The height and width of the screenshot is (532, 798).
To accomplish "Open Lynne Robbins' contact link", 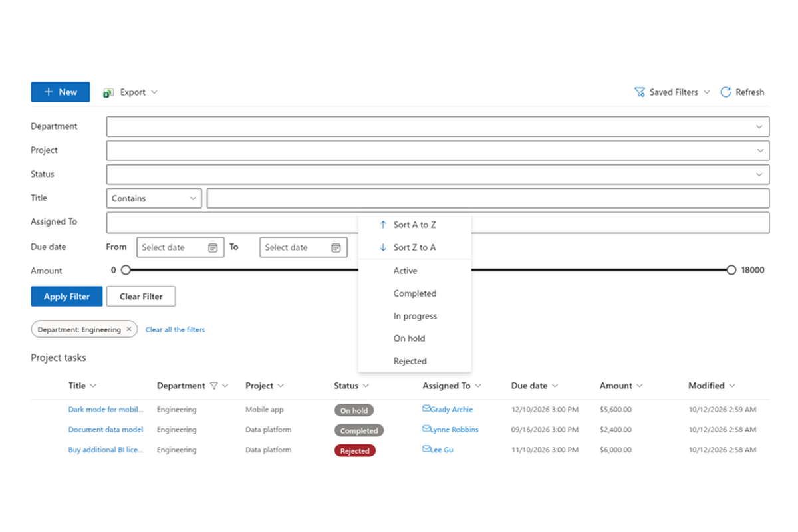I will pyautogui.click(x=454, y=430).
